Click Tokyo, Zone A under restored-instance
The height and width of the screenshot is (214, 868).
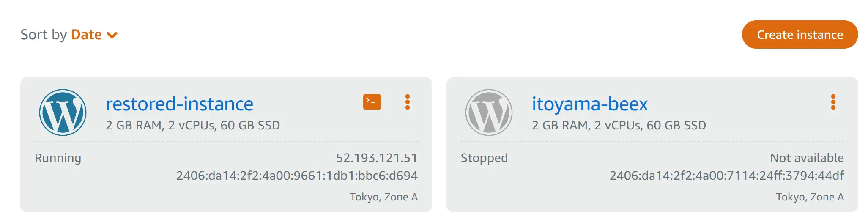(384, 197)
